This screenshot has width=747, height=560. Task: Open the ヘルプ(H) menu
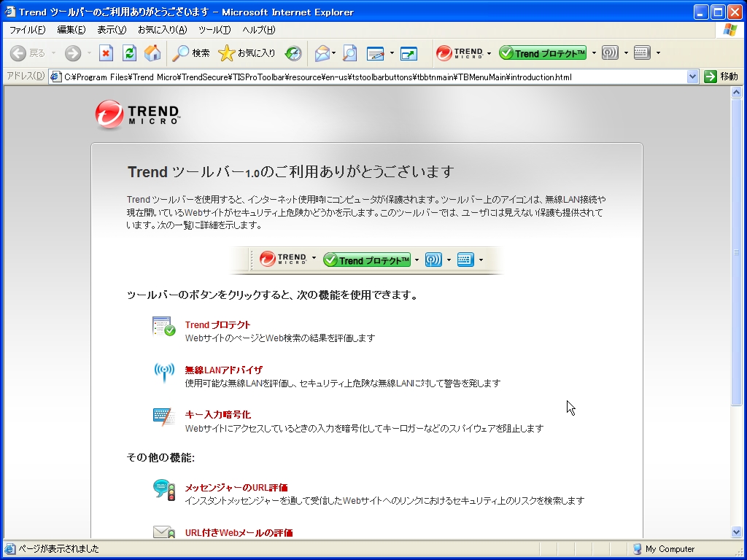pyautogui.click(x=259, y=30)
